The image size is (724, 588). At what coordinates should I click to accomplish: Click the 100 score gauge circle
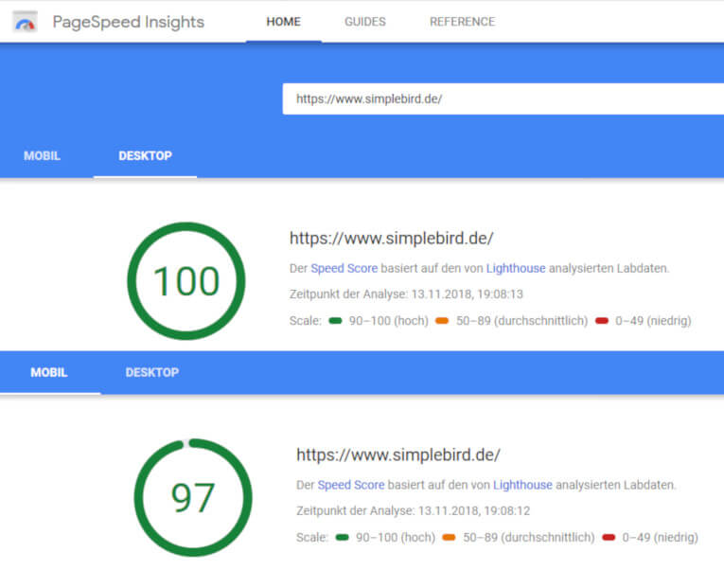click(186, 281)
